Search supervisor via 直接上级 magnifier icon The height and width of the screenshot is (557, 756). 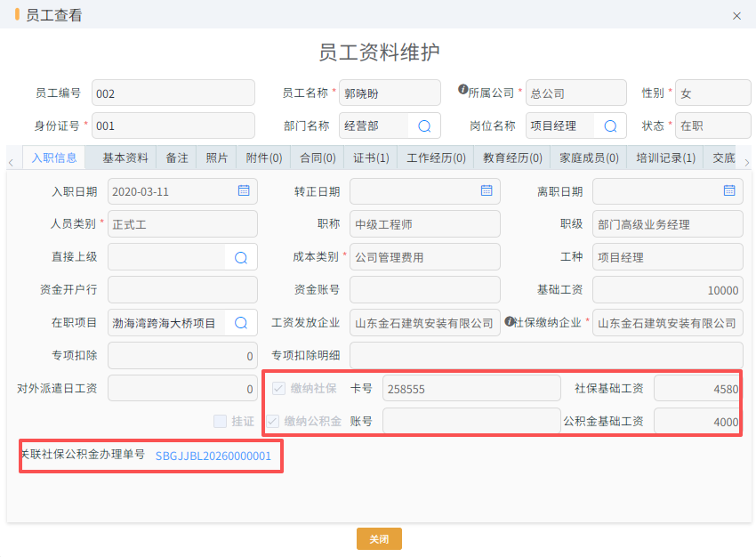pyautogui.click(x=241, y=257)
